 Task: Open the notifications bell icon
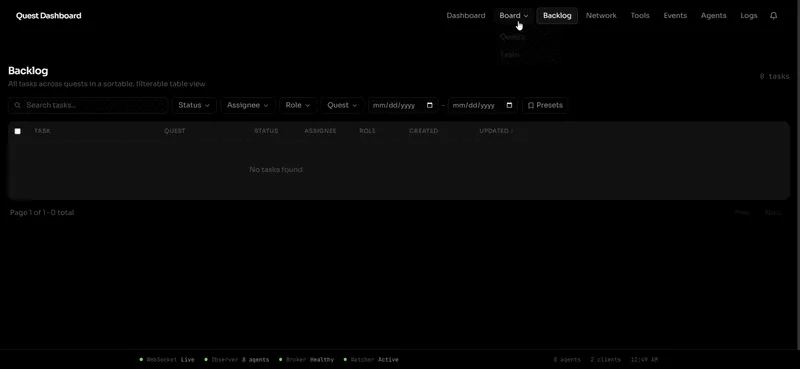click(773, 16)
